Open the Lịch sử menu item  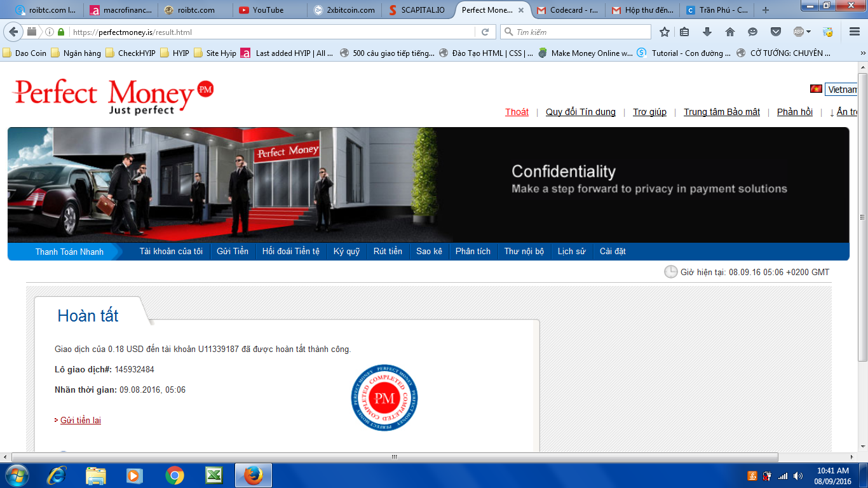(571, 252)
